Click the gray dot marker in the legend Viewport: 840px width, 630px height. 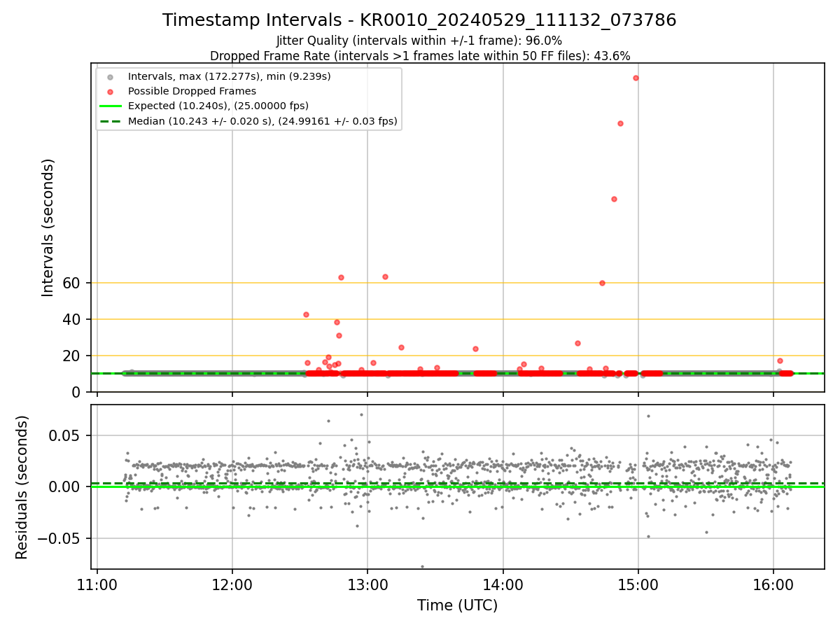click(x=110, y=77)
